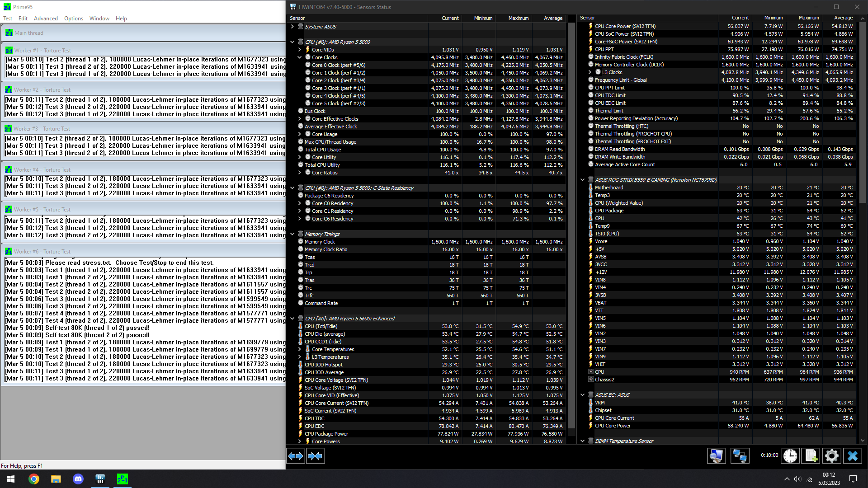Click the network computers remote icon
This screenshot has height=488, width=868.
tap(740, 456)
